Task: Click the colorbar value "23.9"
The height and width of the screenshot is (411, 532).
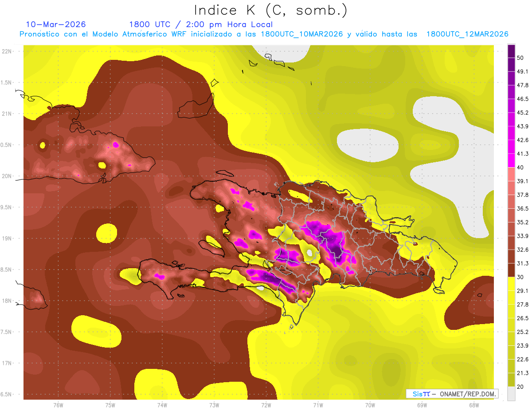Action: [x=522, y=345]
